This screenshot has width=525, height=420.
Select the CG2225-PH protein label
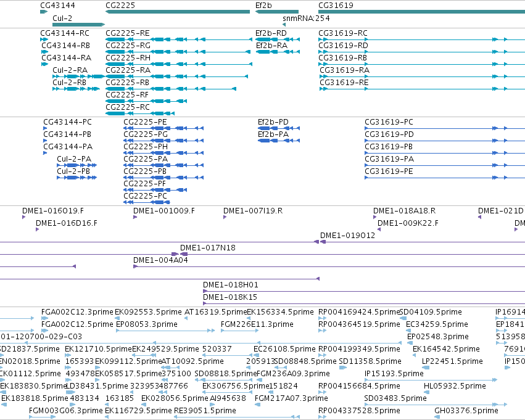click(x=146, y=147)
